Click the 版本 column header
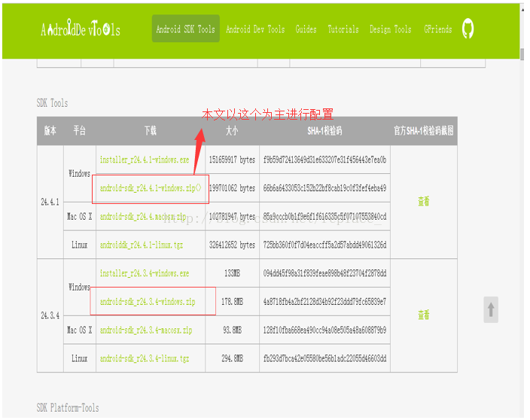This screenshot has height=420, width=530. (x=50, y=131)
